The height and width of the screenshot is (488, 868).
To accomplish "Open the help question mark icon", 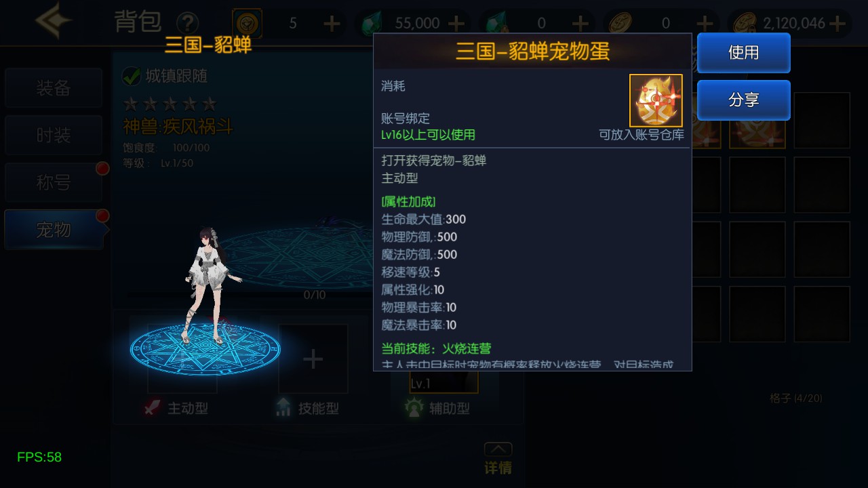I will pos(187,24).
